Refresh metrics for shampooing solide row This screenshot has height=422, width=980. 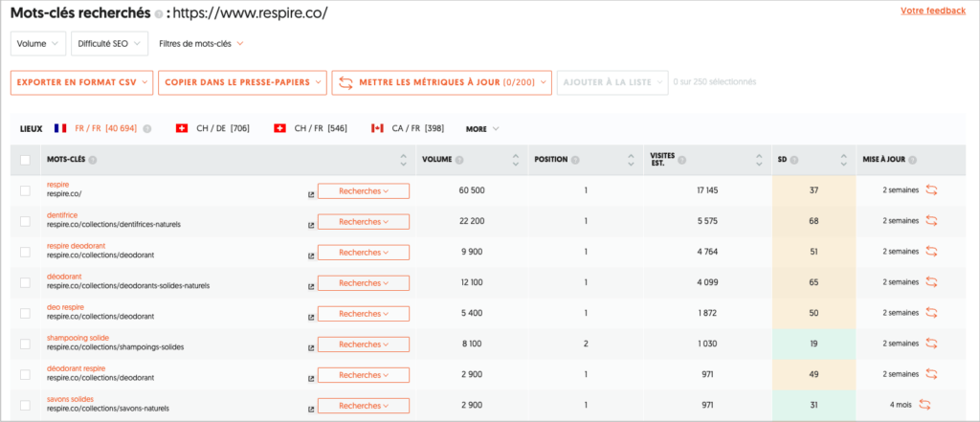pos(931,344)
